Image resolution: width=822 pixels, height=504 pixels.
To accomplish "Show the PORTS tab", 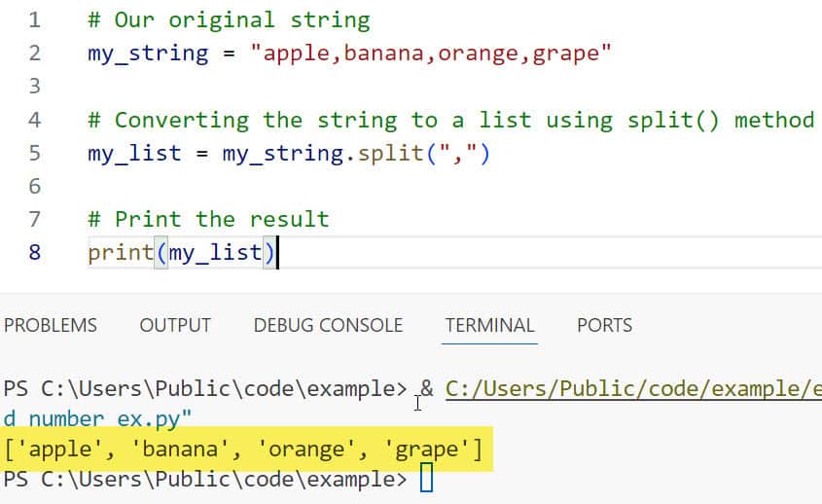I will [604, 325].
